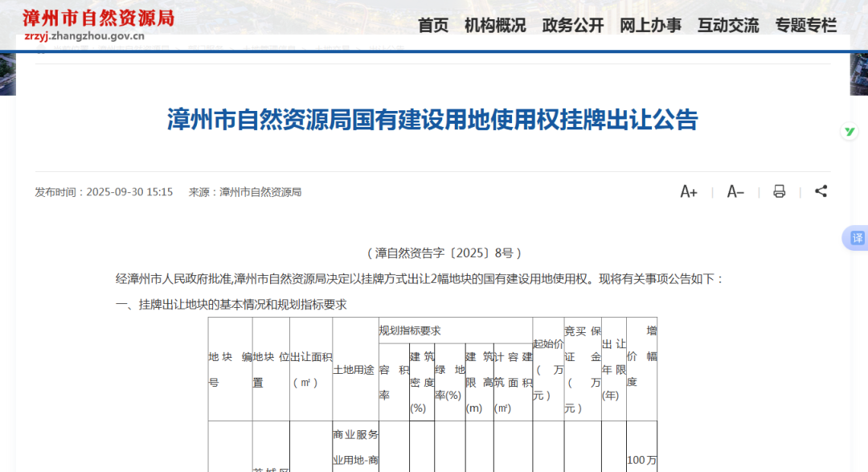Viewport: 868px width, 472px height.
Task: Print the announcement using printer icon
Action: click(779, 191)
